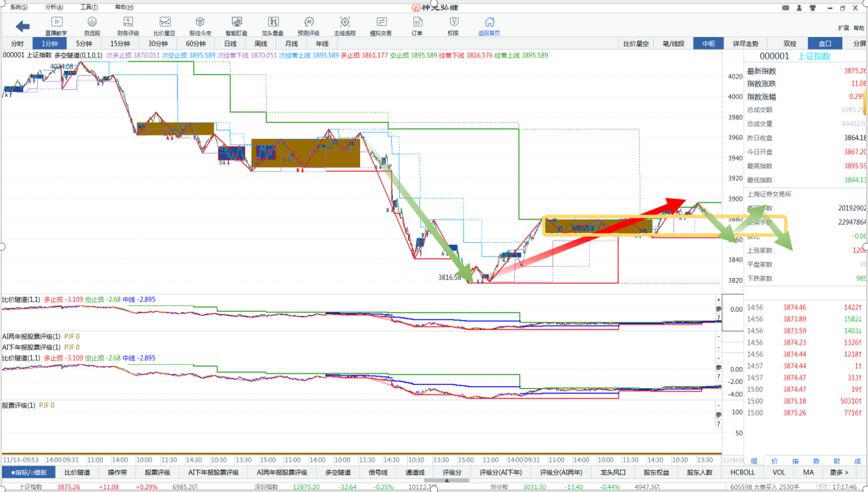868x492 pixels.
Task: Open the mail envelope icon in title bar
Action: pyautogui.click(x=786, y=8)
